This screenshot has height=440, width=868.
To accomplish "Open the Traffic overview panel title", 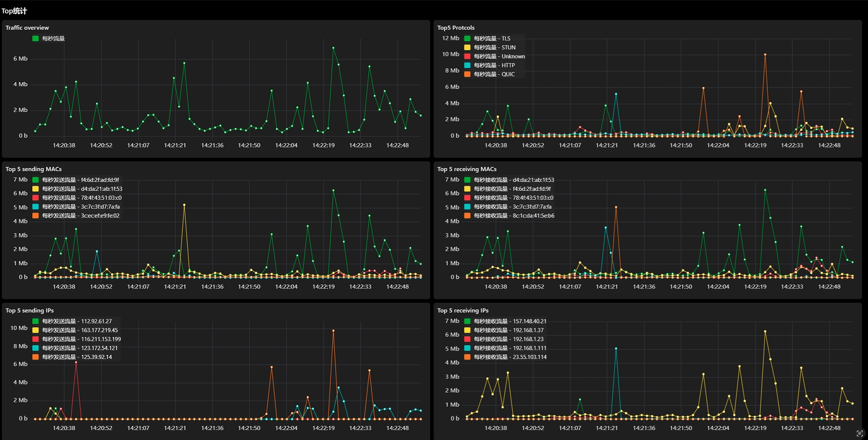I will [27, 28].
